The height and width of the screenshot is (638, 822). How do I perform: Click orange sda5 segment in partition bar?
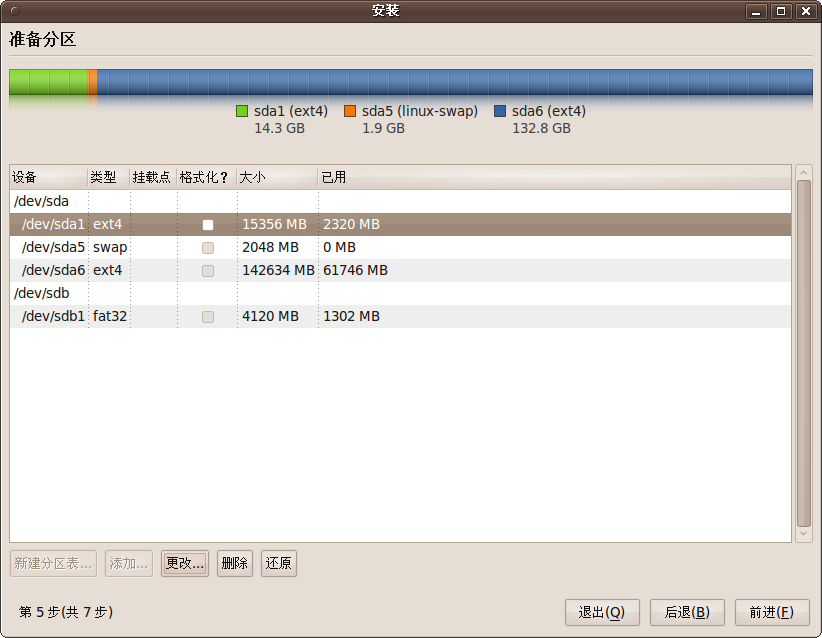click(92, 82)
